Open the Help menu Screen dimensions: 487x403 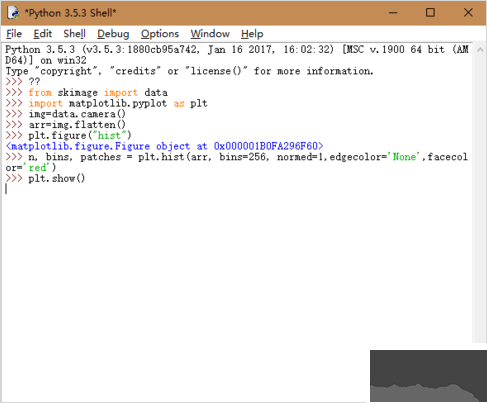[x=252, y=34]
